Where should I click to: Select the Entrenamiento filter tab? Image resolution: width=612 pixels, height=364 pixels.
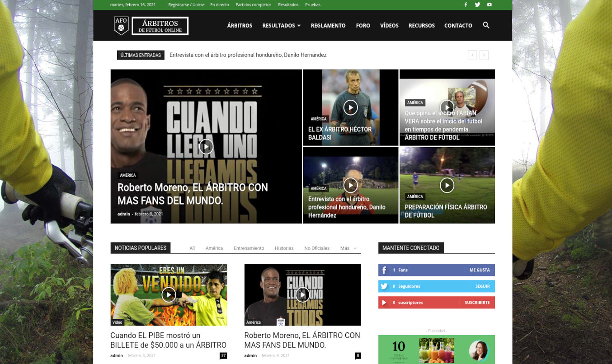pyautogui.click(x=249, y=248)
